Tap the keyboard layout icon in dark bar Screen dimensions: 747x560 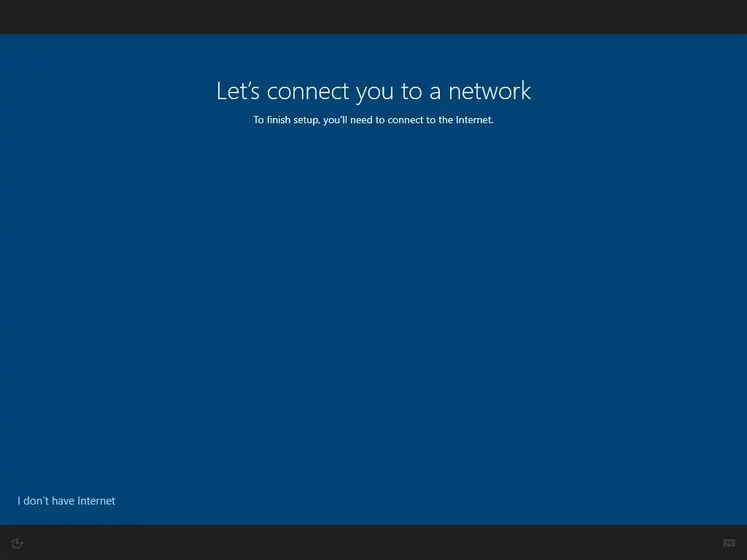(729, 542)
